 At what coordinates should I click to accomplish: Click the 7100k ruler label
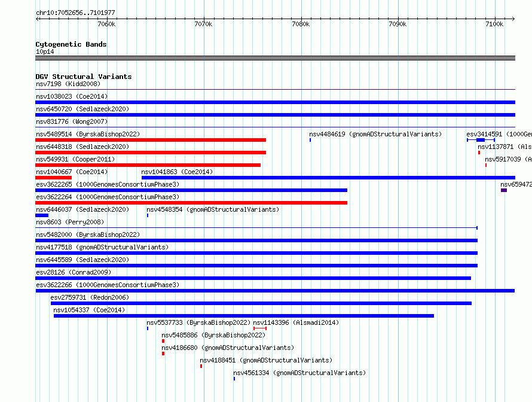point(495,24)
